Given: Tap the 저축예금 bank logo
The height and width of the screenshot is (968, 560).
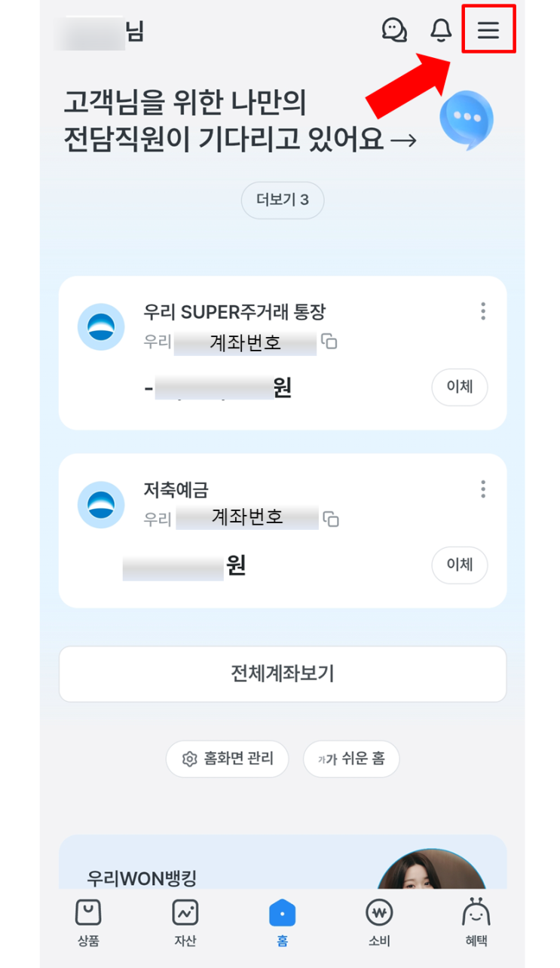Looking at the screenshot, I should (101, 504).
